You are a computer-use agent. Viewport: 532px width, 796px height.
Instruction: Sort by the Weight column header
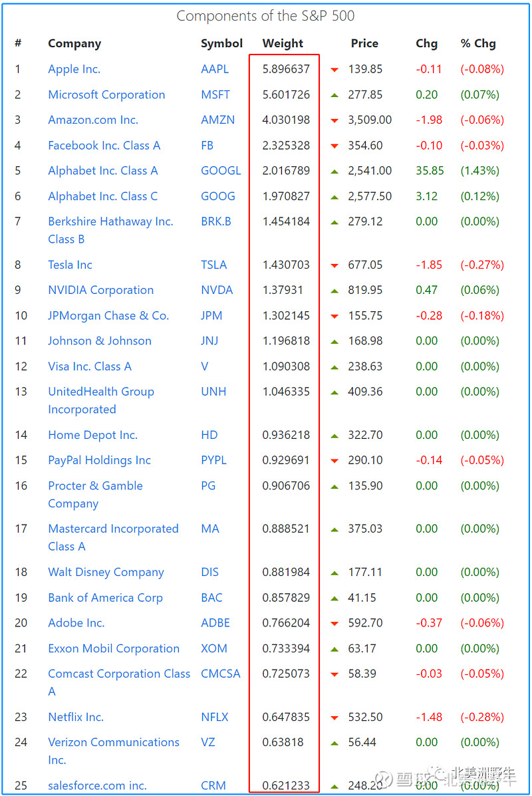[x=283, y=43]
